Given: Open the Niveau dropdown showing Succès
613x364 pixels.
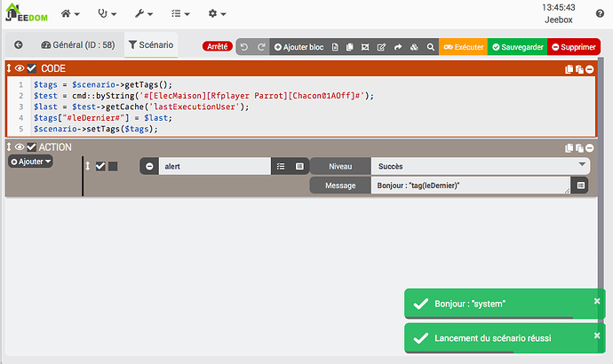Looking at the screenshot, I should pos(481,166).
